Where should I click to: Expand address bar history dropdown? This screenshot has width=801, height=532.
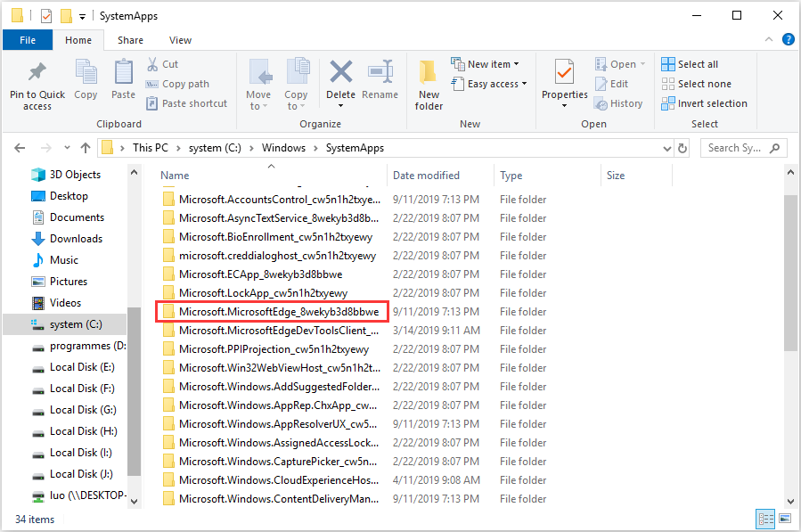(x=666, y=148)
